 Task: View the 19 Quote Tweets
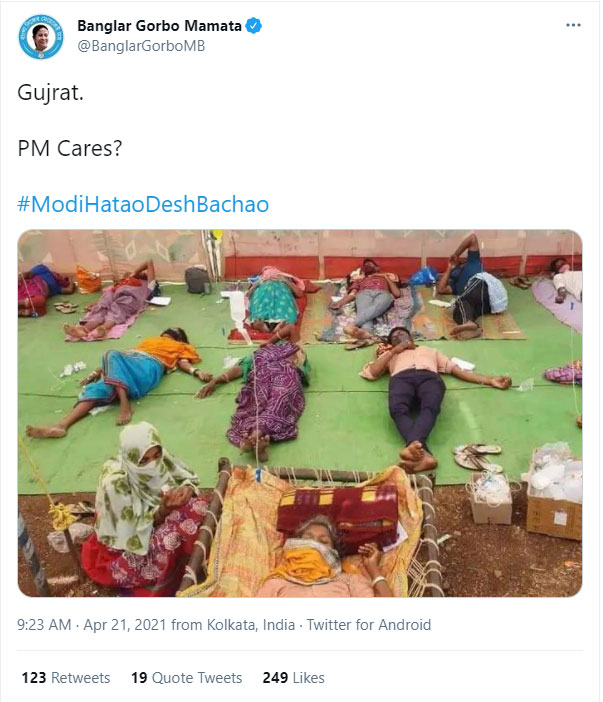[187, 678]
